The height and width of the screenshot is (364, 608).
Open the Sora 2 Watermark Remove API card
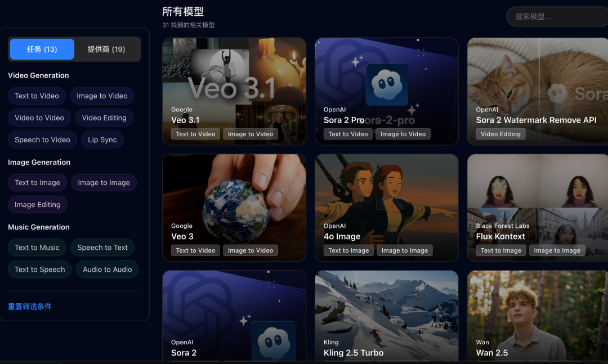[x=538, y=92]
